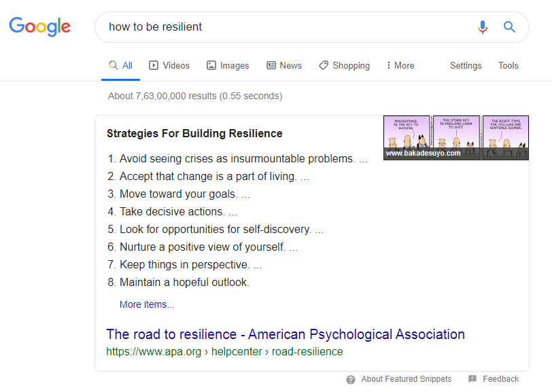Click the microphone voice search icon
Image resolution: width=552 pixels, height=392 pixels.
(x=482, y=26)
